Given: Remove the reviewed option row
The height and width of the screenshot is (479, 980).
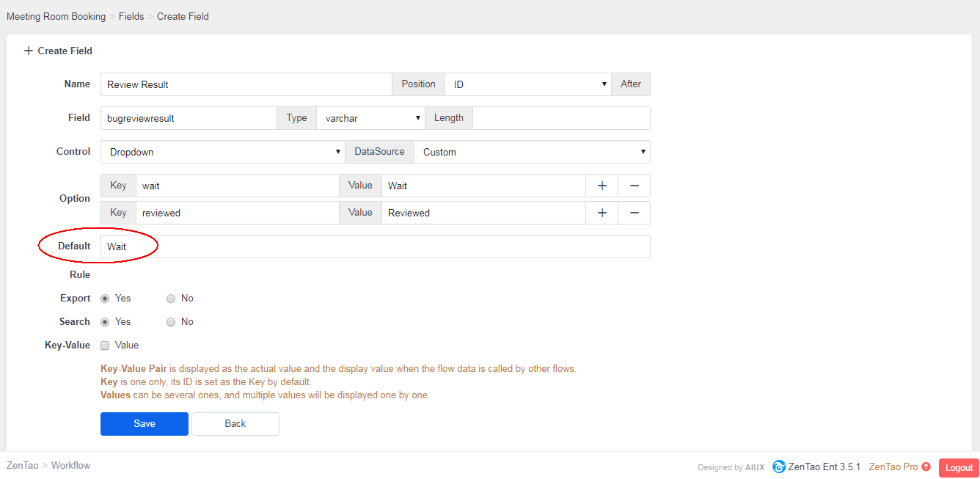Looking at the screenshot, I should point(634,213).
